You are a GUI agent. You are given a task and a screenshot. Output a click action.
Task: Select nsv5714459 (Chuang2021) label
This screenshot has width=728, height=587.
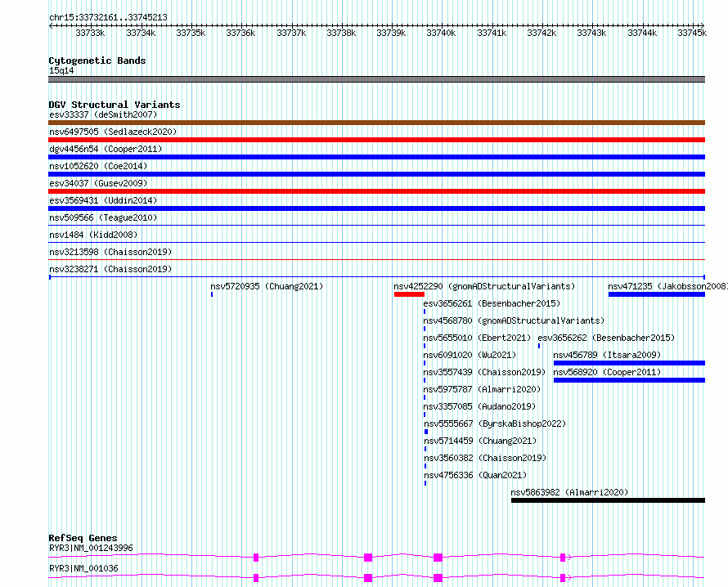480,441
